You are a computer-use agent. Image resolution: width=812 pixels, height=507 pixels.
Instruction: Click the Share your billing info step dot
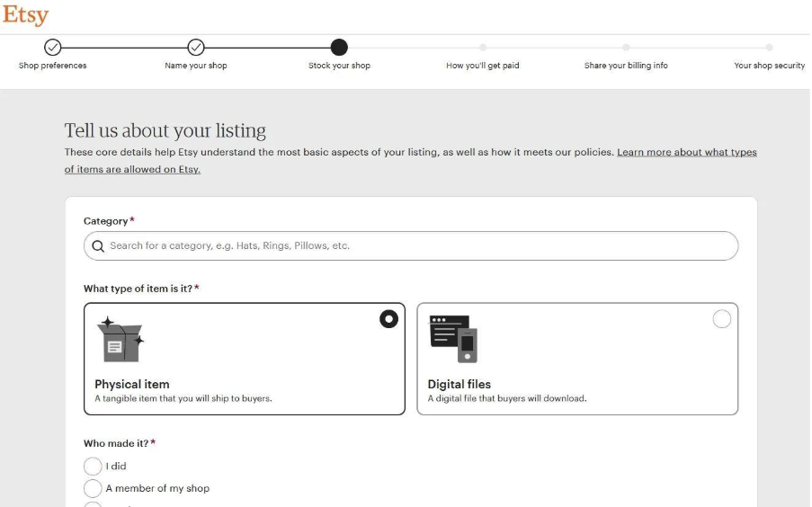click(626, 47)
